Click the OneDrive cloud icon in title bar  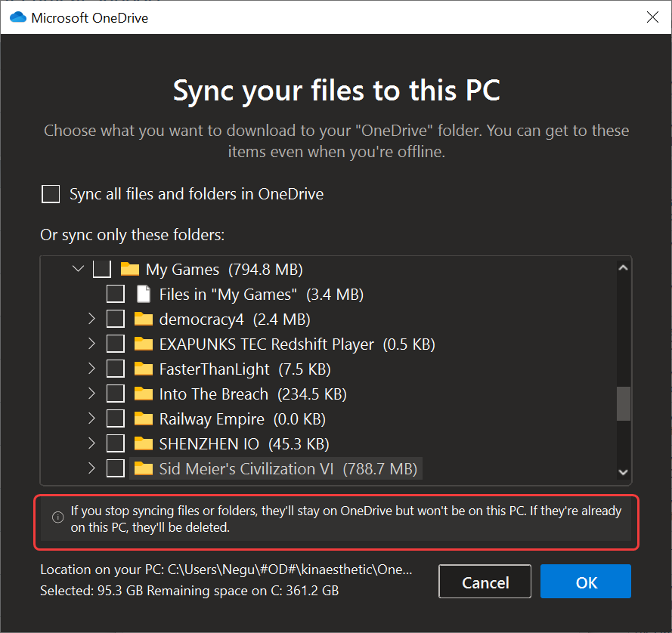[x=18, y=17]
